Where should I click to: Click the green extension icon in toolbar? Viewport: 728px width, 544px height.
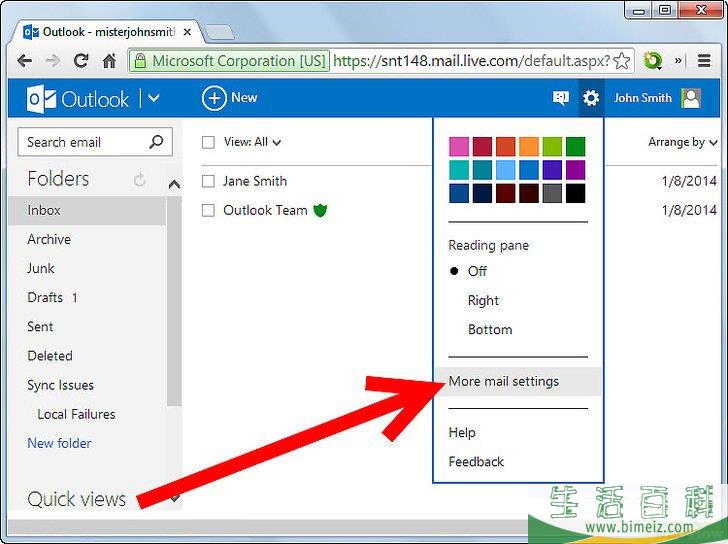coord(652,61)
